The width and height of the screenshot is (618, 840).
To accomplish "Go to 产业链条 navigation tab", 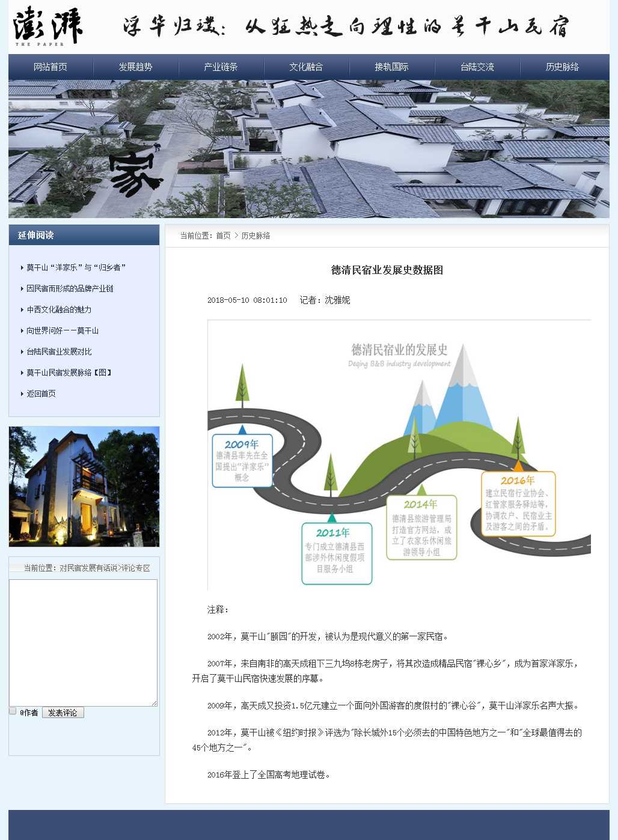I will tap(221, 67).
